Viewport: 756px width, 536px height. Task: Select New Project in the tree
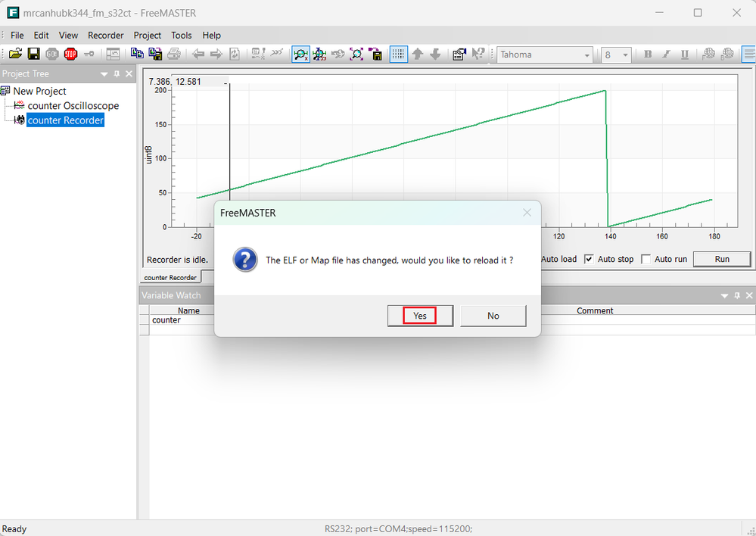click(39, 91)
